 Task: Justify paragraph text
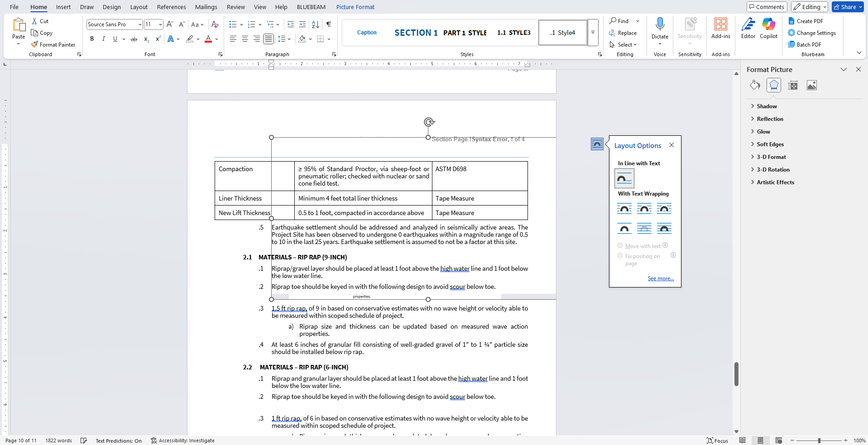click(x=269, y=39)
